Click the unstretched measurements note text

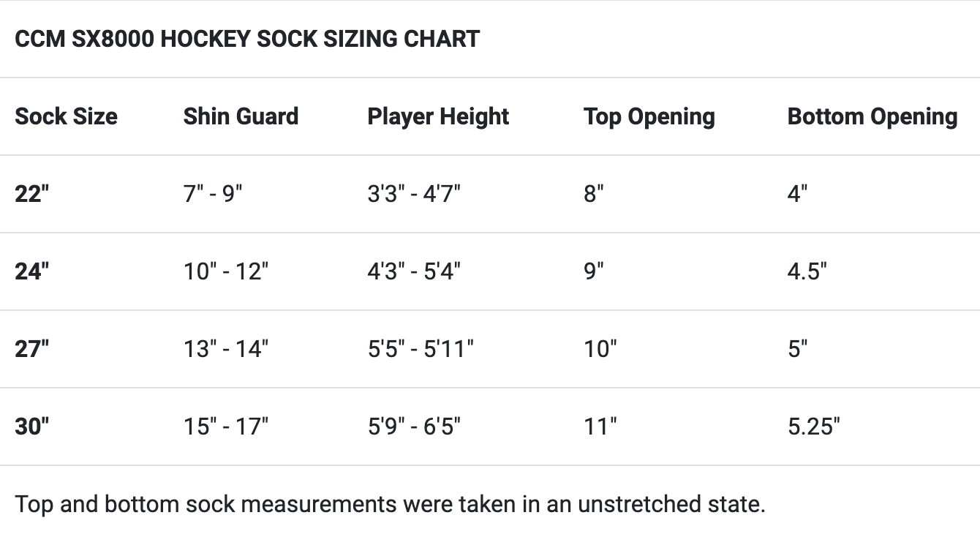pos(390,504)
